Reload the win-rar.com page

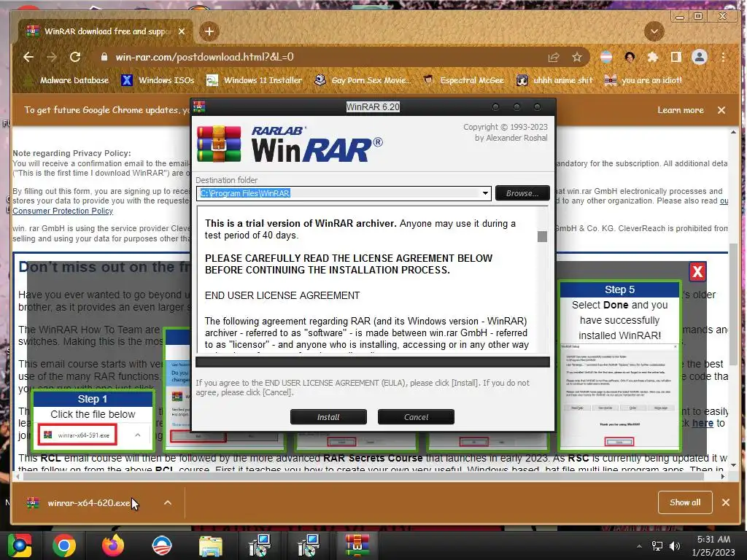click(x=75, y=57)
